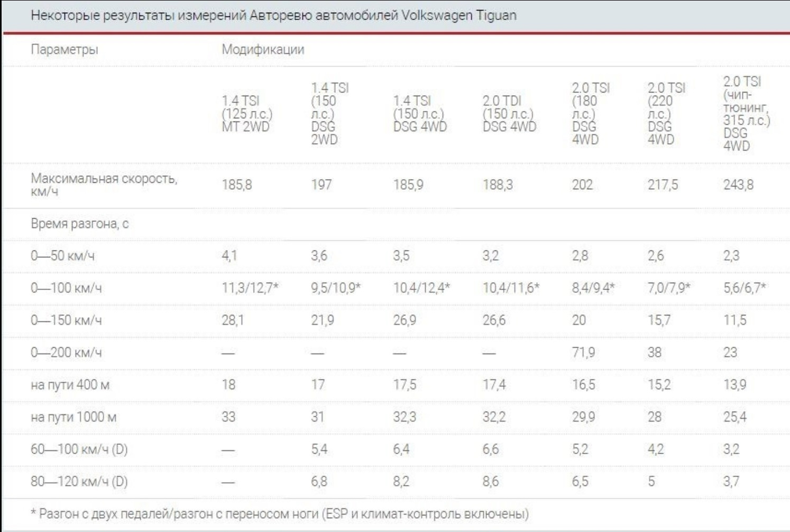The height and width of the screenshot is (532, 790).
Task: Select the max speed value 243,8
Action: click(x=738, y=185)
